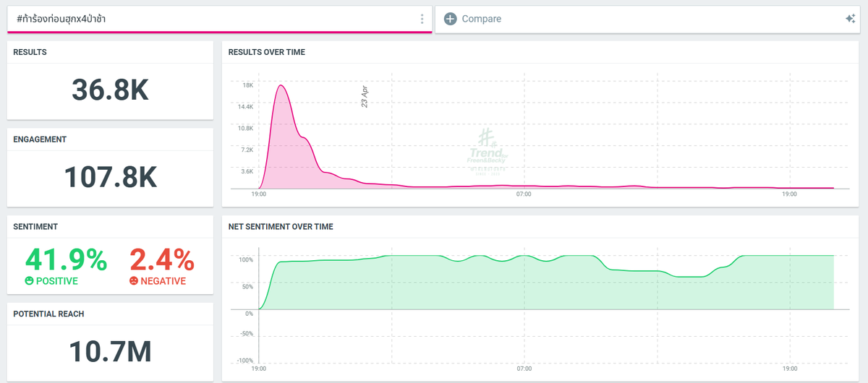Click the sparkle AI icon in the Compare bar
The height and width of the screenshot is (383, 868).
tap(850, 19)
